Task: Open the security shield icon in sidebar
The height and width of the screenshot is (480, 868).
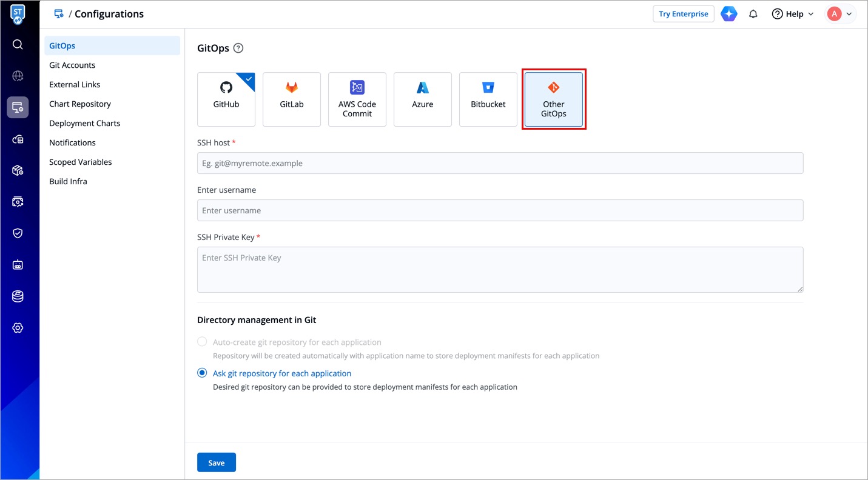Action: (18, 233)
